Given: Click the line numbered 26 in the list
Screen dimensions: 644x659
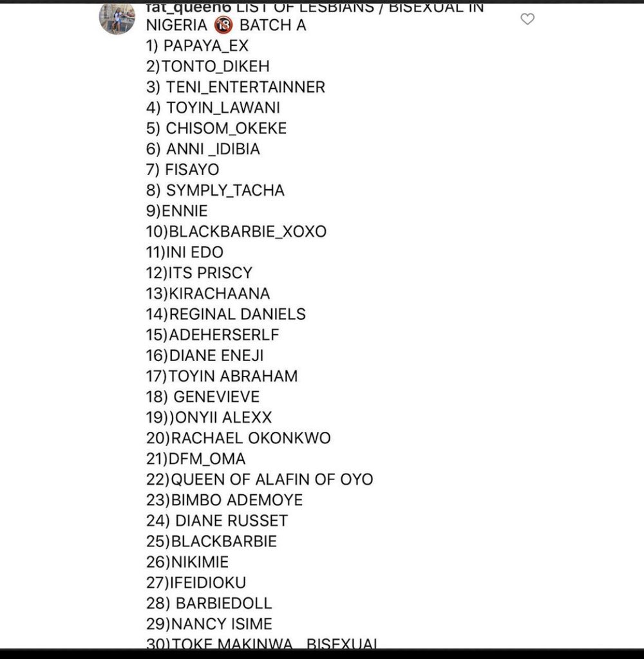Looking at the screenshot, I should [x=187, y=562].
